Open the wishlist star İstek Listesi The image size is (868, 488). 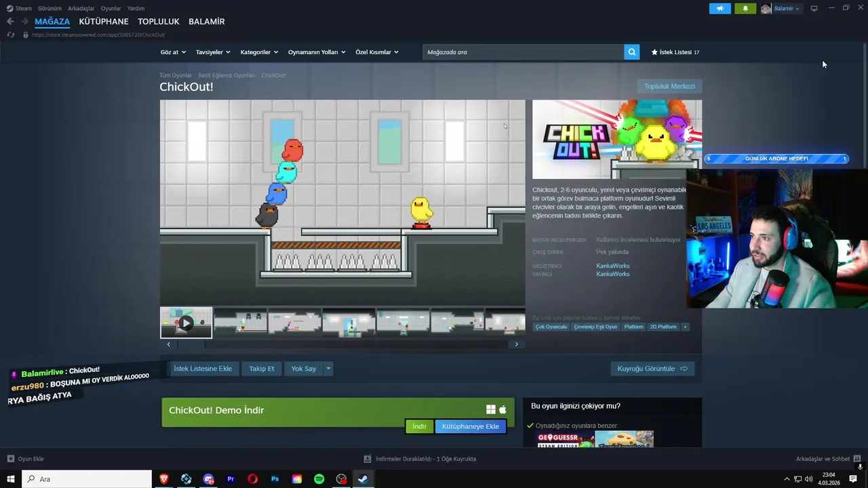[675, 52]
